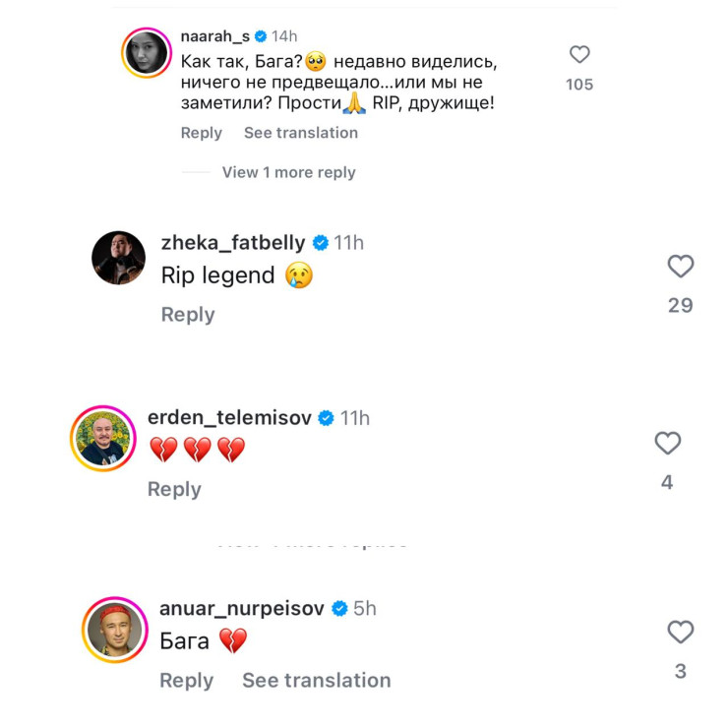The image size is (728, 728).
Task: Reply to zheka_fatbelly's comment
Action: pyautogui.click(x=188, y=315)
